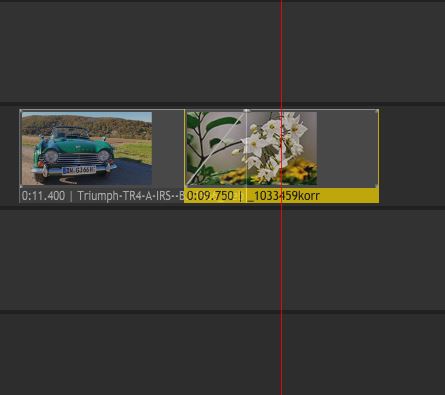Image resolution: width=445 pixels, height=395 pixels.
Task: Click the top-left corner handle of the Triumph clip
Action: [21, 111]
